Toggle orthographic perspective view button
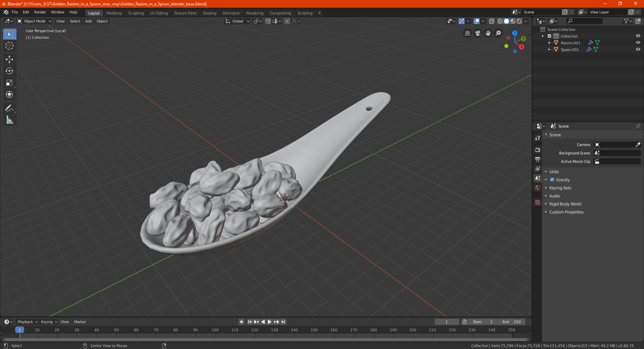This screenshot has height=349, width=644. 467,33
